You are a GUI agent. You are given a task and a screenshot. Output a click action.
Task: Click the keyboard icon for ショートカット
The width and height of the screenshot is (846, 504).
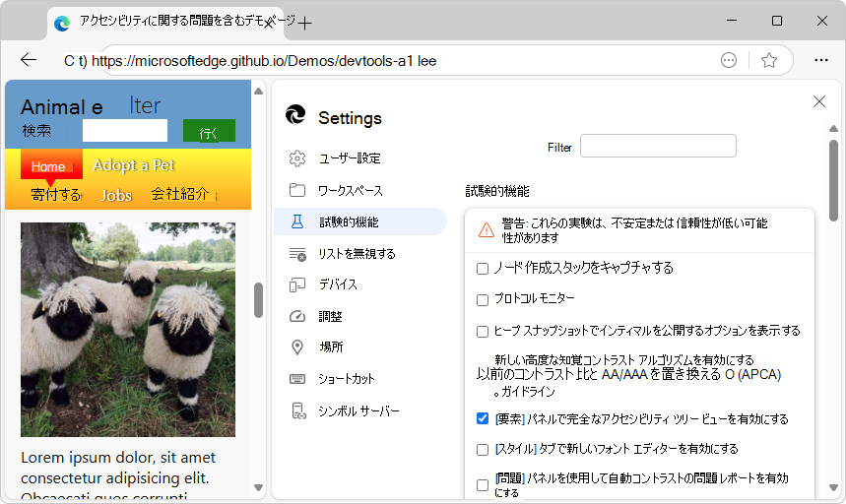coord(297,379)
